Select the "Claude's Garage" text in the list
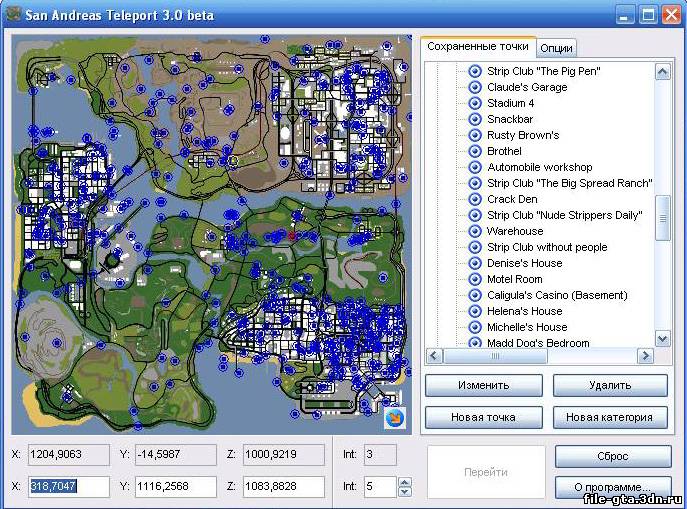The width and height of the screenshot is (687, 509). click(527, 87)
